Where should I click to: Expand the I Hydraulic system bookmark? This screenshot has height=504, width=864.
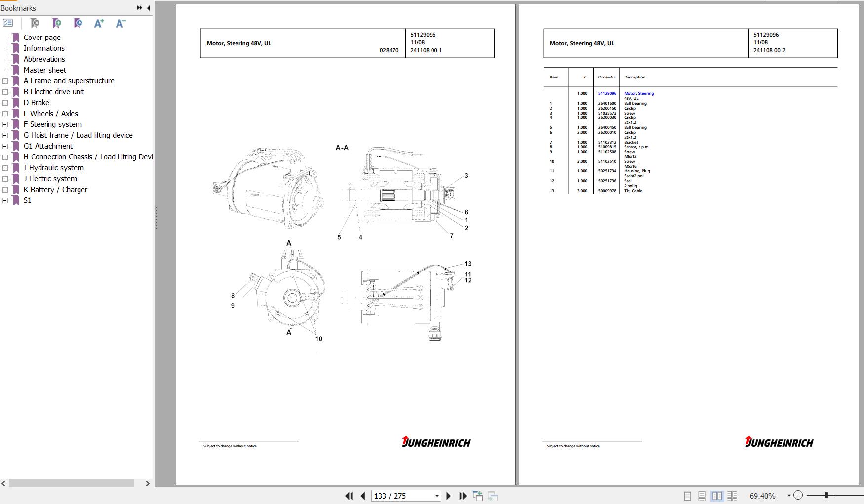[x=5, y=168]
